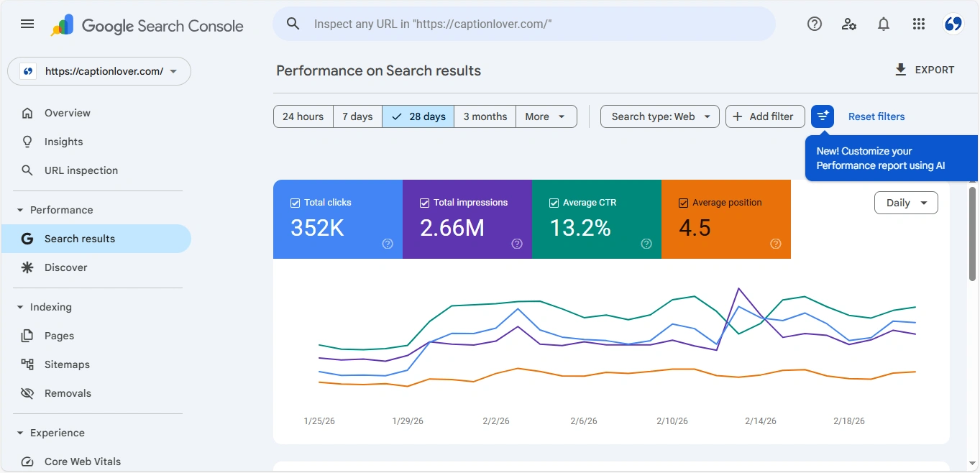Viewport: 980px width, 473px height.
Task: Disable the Average CTR metric
Action: pos(554,202)
